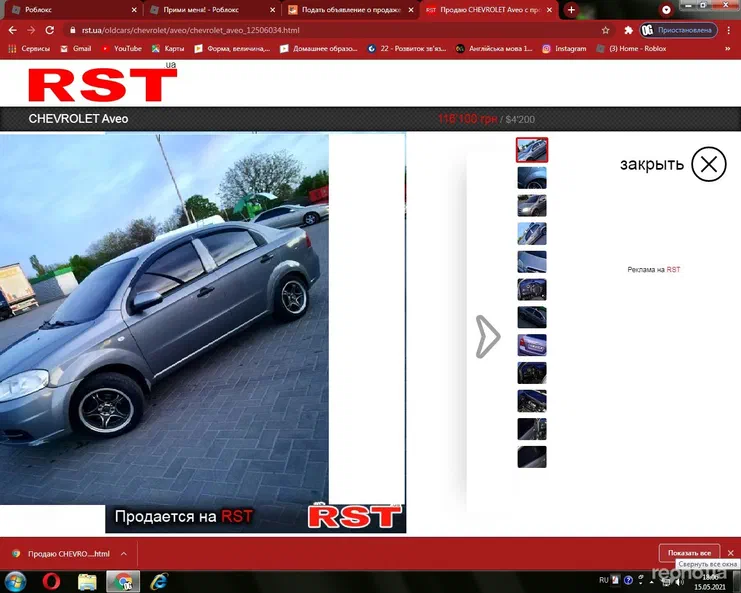
Task: Select the tenth gallery thumbnail
Action: pos(532,401)
